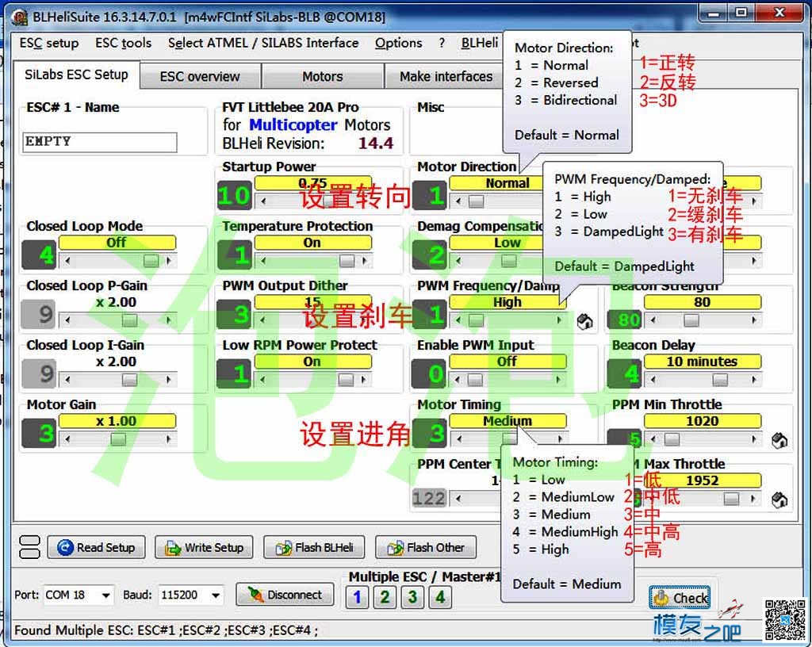Click the Check button

[x=680, y=598]
